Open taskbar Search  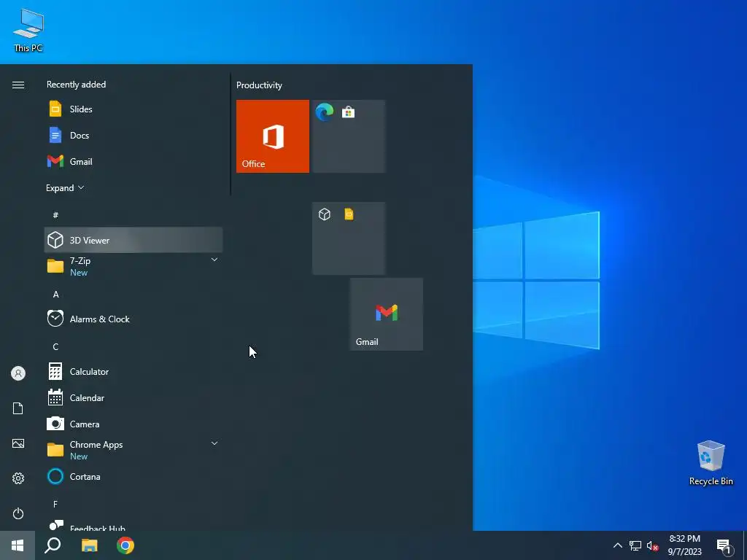coord(53,545)
